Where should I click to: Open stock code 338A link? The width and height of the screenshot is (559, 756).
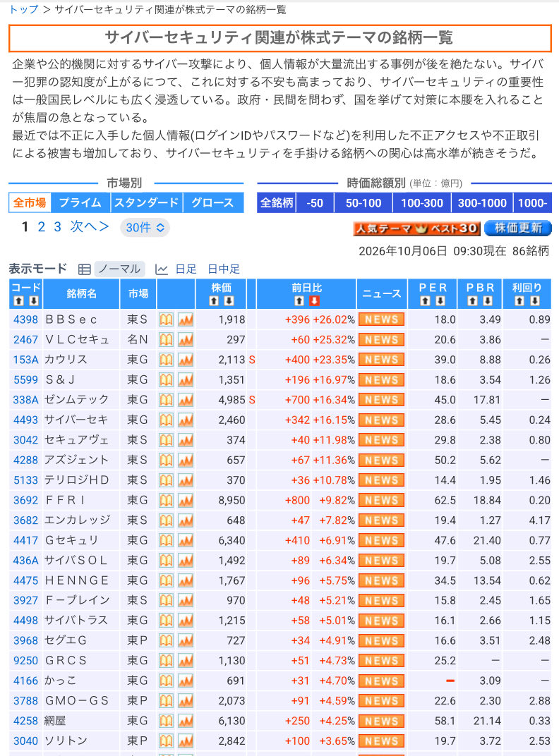coord(25,400)
